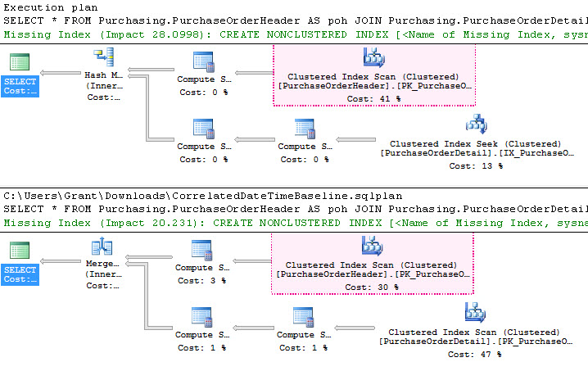This screenshot has width=588, height=371.
Task: Click the Merge Join operator icon
Action: click(102, 246)
